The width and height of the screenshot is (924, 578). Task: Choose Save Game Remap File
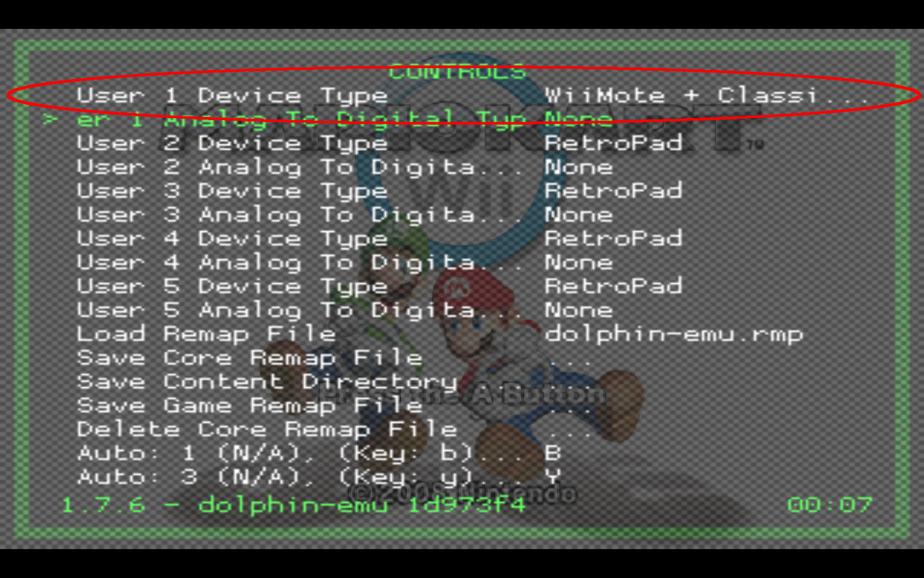250,405
